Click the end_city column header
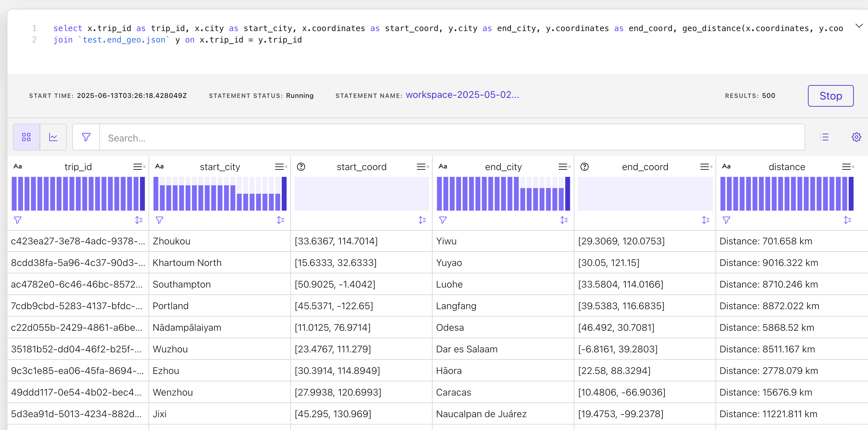This screenshot has width=868, height=430. (x=503, y=167)
